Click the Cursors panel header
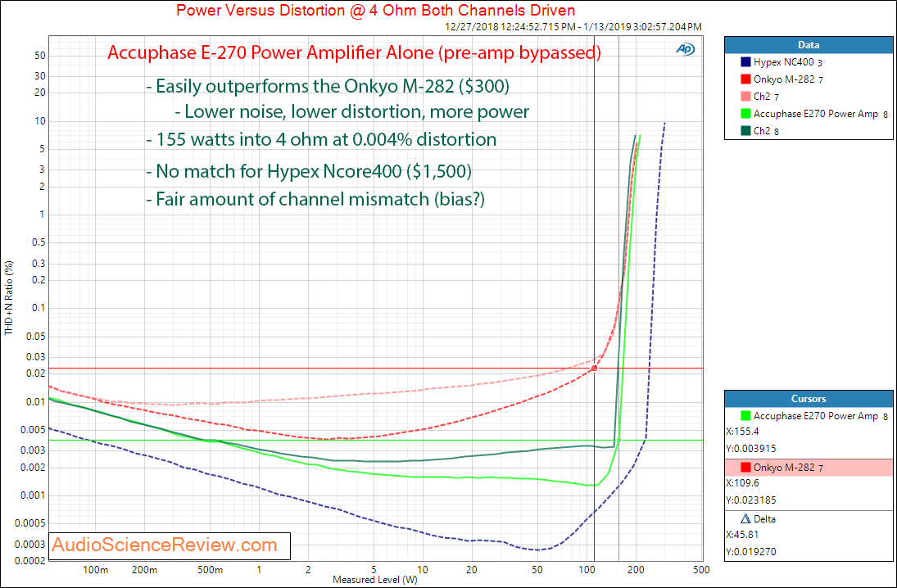 pos(809,399)
